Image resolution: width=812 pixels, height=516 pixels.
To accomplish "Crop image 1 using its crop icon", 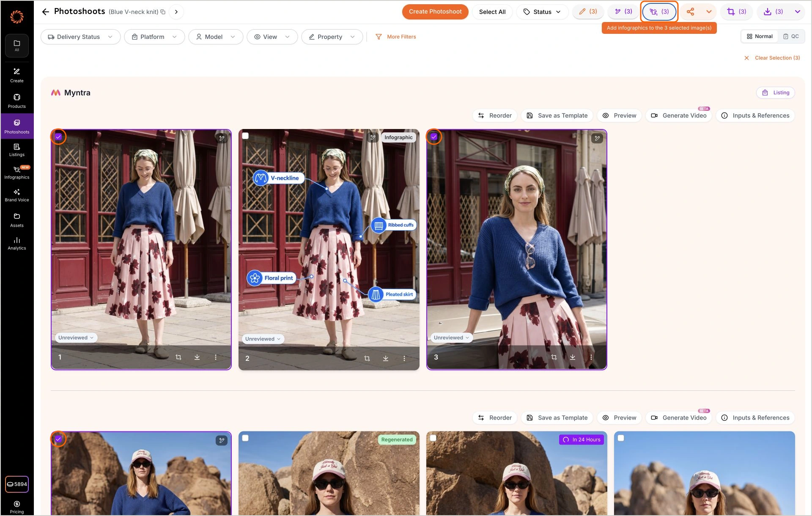I will click(x=178, y=357).
